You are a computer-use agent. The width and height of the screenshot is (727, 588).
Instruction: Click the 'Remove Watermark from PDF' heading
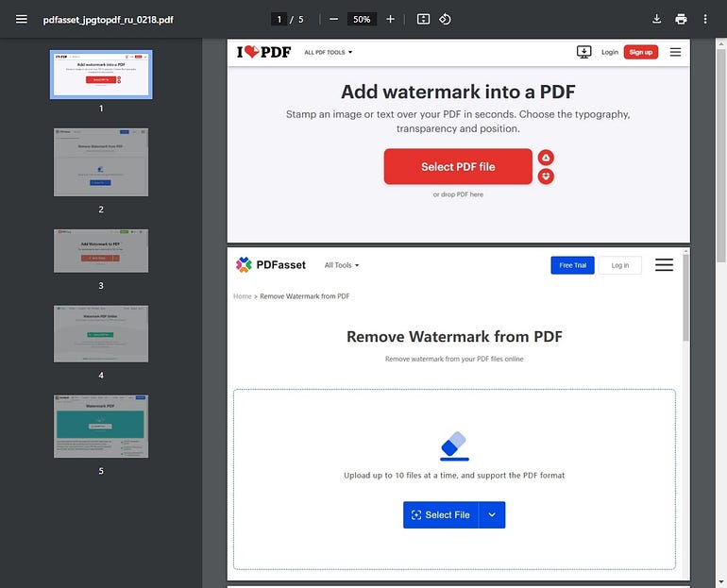tap(454, 336)
